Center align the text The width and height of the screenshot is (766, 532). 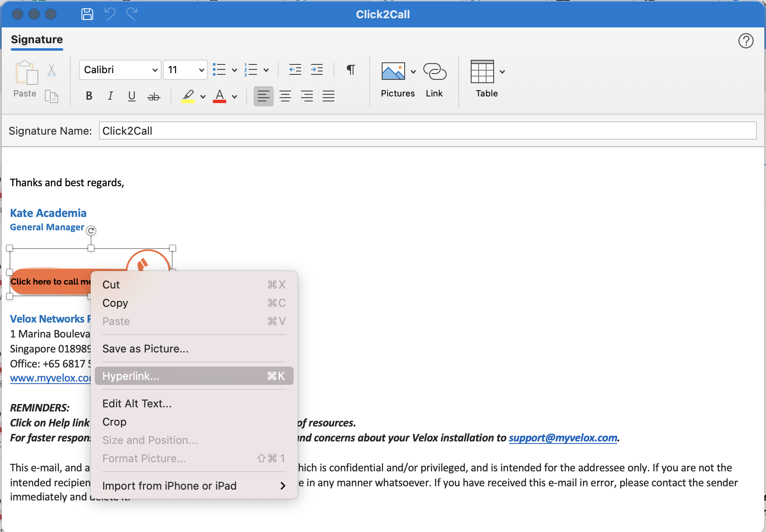point(285,96)
